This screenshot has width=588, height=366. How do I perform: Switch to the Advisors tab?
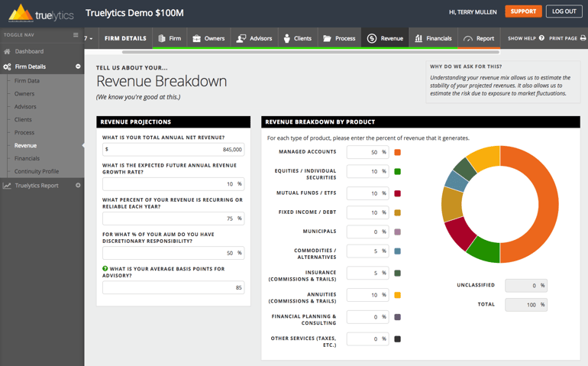pyautogui.click(x=254, y=38)
